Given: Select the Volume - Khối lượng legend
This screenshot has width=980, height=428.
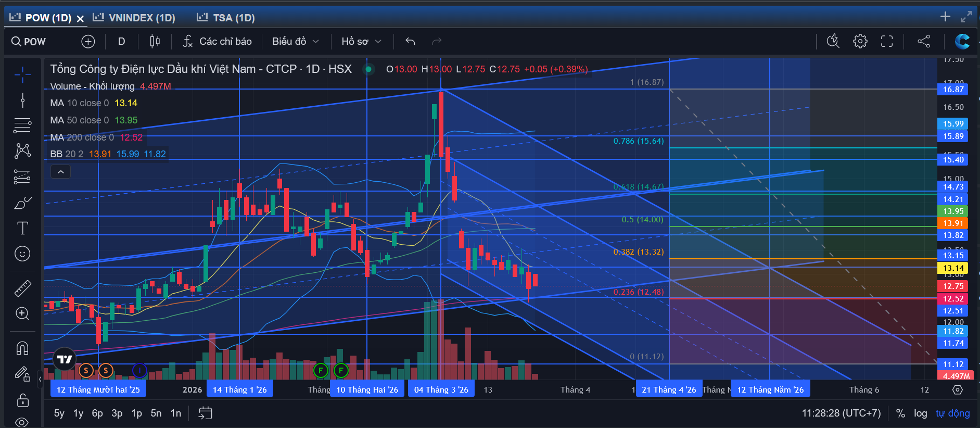Looking at the screenshot, I should (110, 86).
